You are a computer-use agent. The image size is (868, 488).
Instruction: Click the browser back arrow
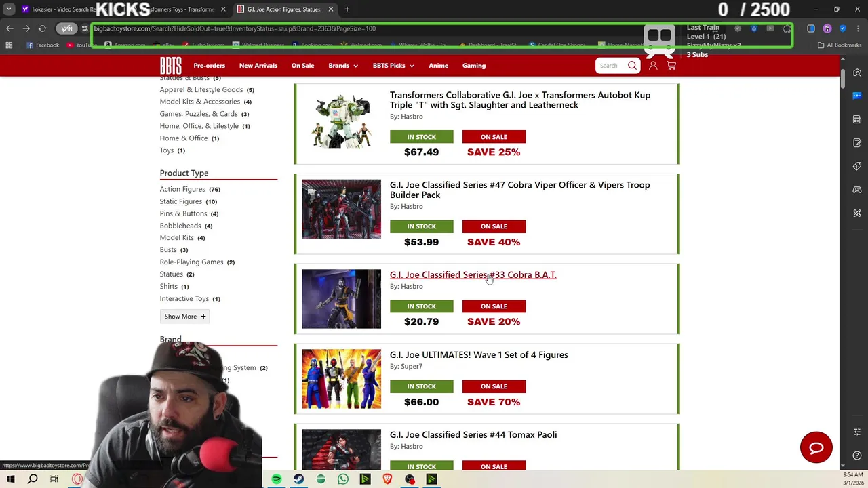pyautogui.click(x=9, y=28)
